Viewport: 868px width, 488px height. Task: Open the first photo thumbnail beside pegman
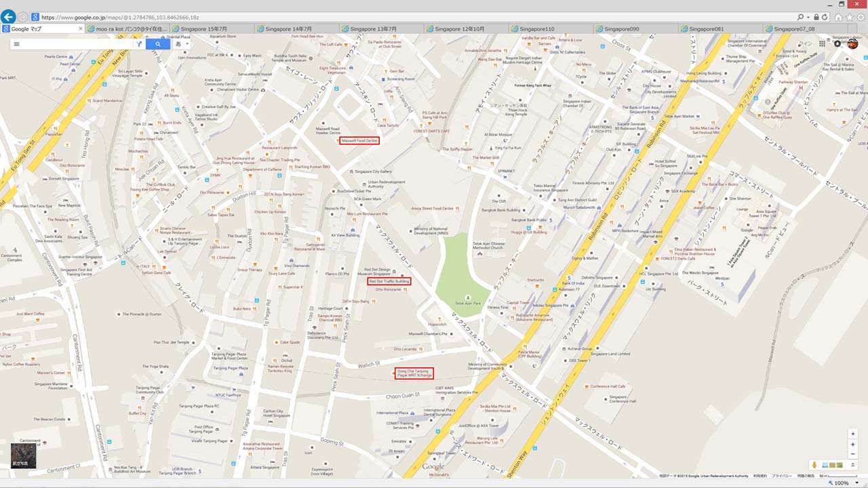pyautogui.click(x=826, y=465)
